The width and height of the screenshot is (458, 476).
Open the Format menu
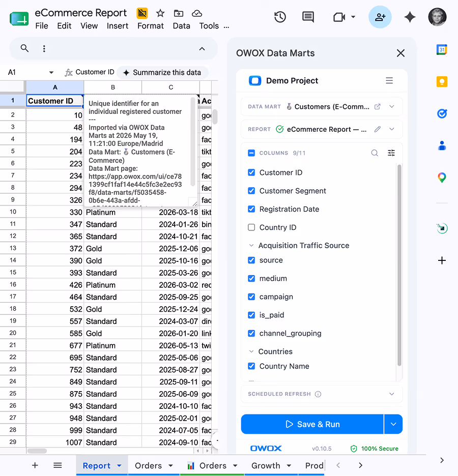[150, 26]
